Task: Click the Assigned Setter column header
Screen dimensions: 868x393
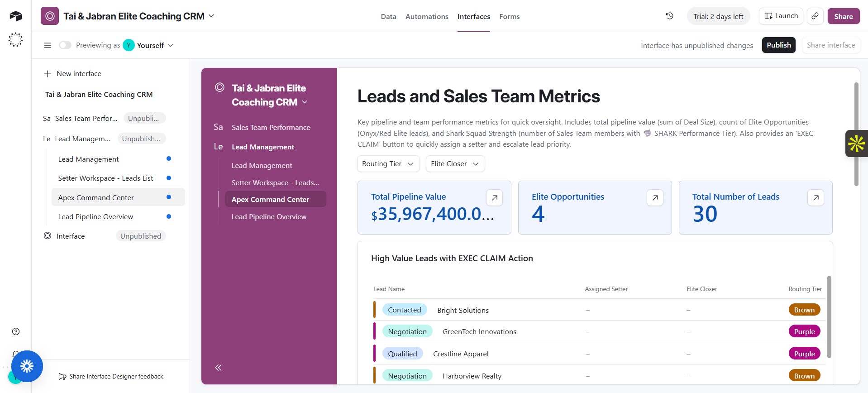Action: coord(606,289)
